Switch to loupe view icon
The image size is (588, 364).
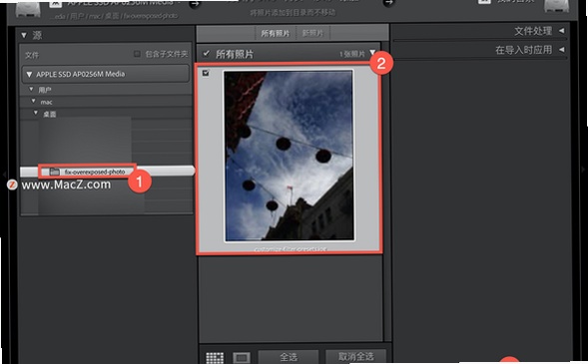click(x=242, y=358)
